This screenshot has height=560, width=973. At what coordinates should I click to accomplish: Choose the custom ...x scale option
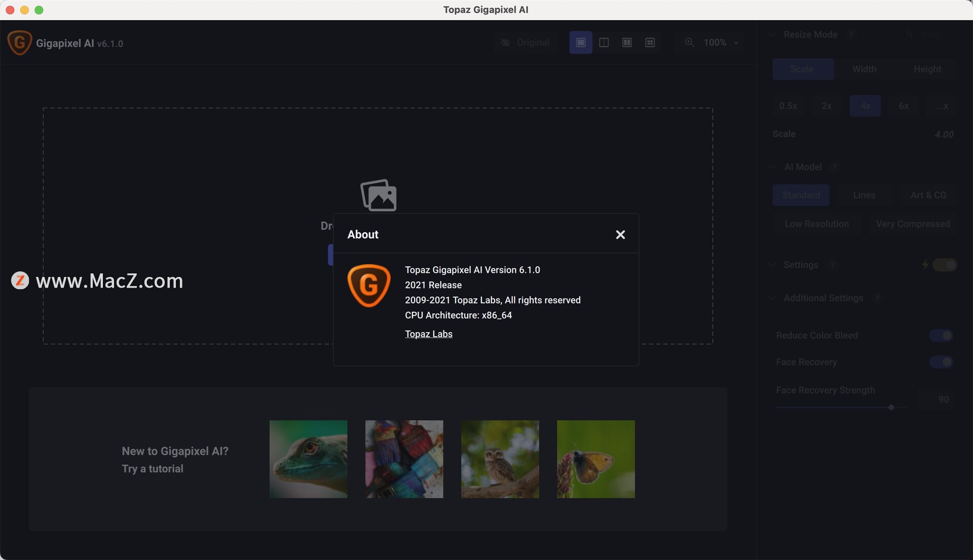[942, 106]
